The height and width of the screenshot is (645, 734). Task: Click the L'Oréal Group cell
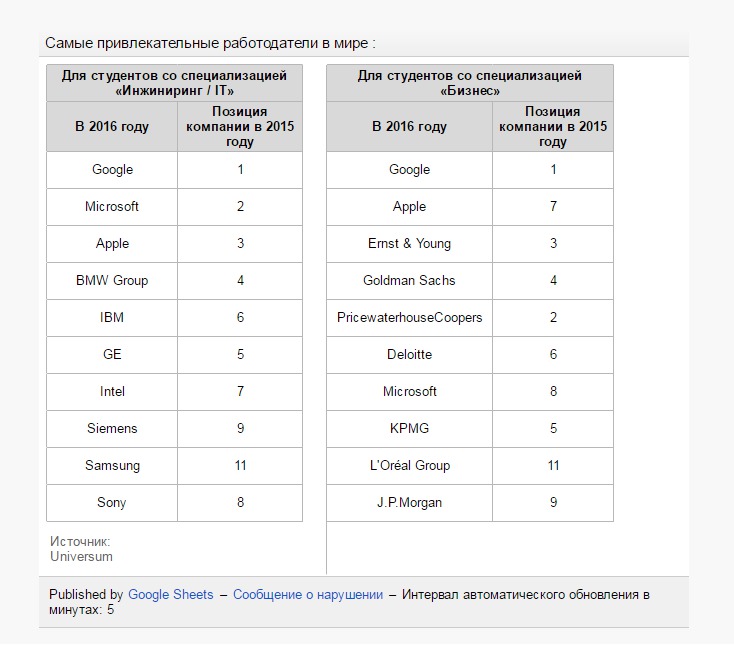(410, 466)
